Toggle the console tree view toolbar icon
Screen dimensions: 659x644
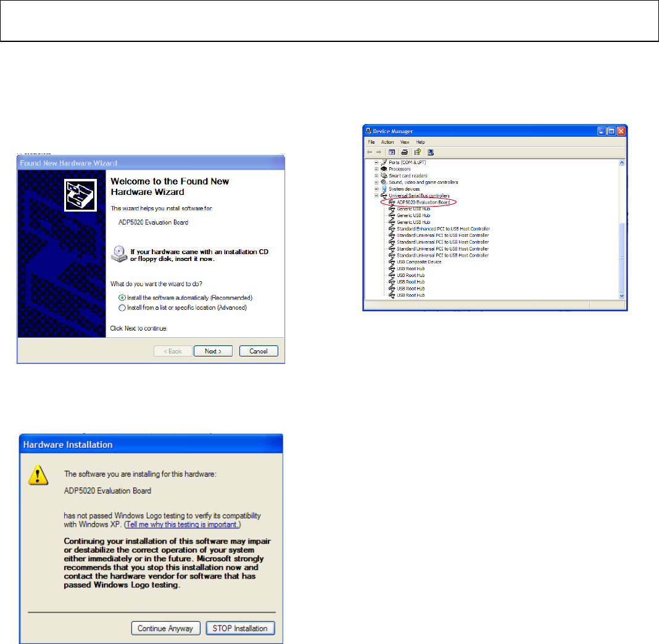tap(392, 152)
